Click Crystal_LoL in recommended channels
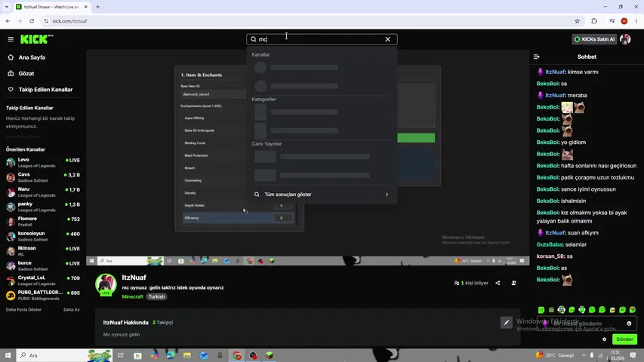This screenshot has width=644, height=362. click(x=43, y=281)
